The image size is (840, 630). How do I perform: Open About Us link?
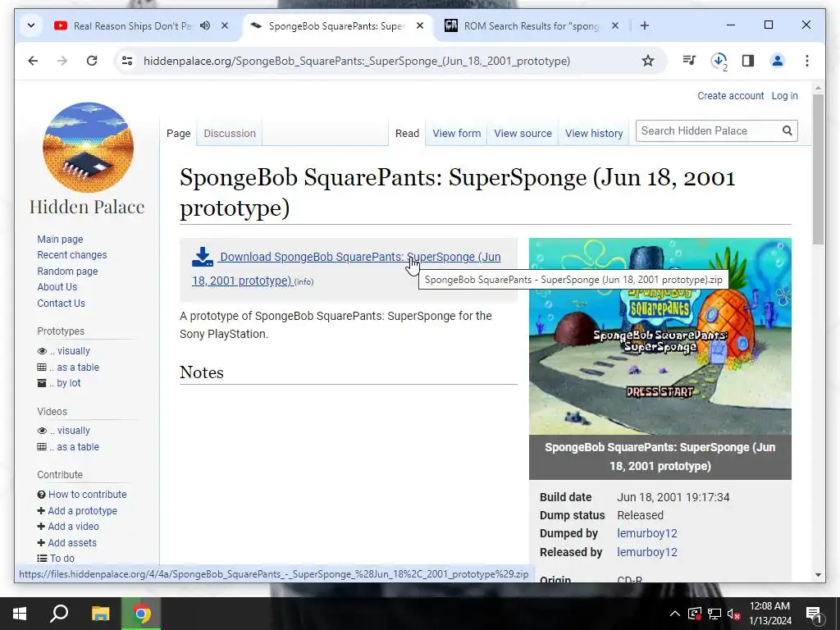[x=57, y=286]
